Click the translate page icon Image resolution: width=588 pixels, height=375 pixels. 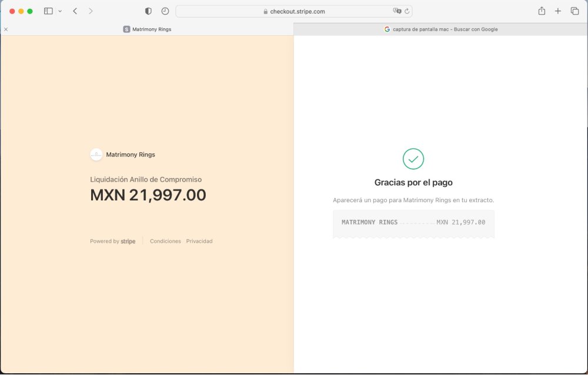click(x=397, y=11)
